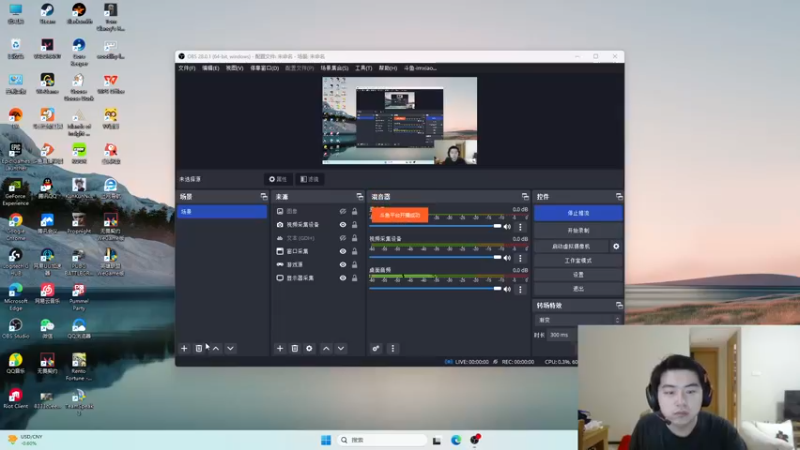The image size is (800, 450).
Task: Open transition type dropdown 渐变
Action: pos(578,320)
